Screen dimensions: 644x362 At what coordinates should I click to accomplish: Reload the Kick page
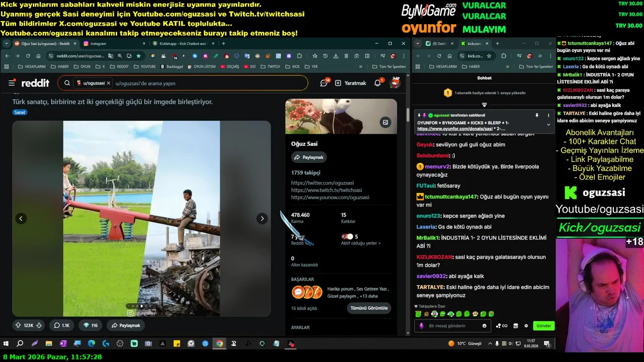pyautogui.click(x=439, y=56)
